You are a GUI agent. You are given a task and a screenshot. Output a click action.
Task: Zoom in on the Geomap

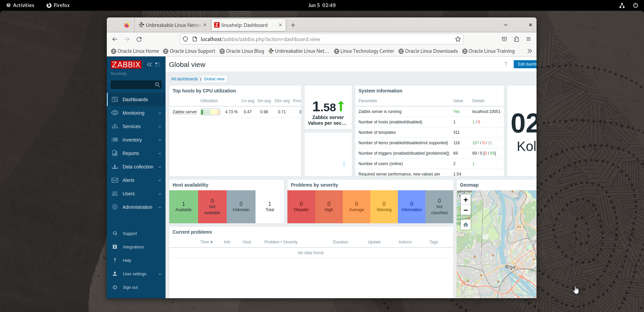coord(466,200)
